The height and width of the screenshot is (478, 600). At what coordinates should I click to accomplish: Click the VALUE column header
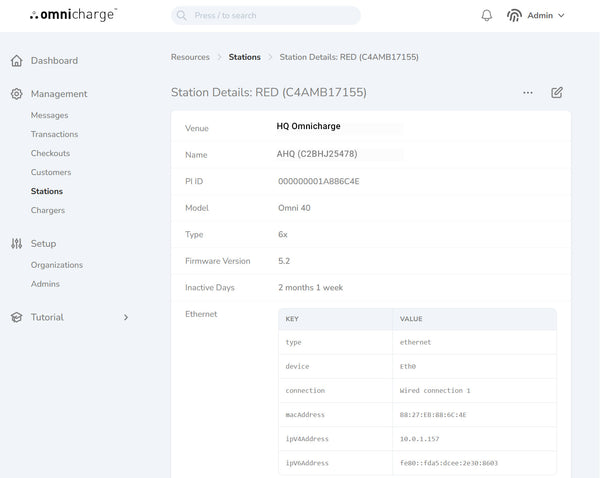(474, 319)
